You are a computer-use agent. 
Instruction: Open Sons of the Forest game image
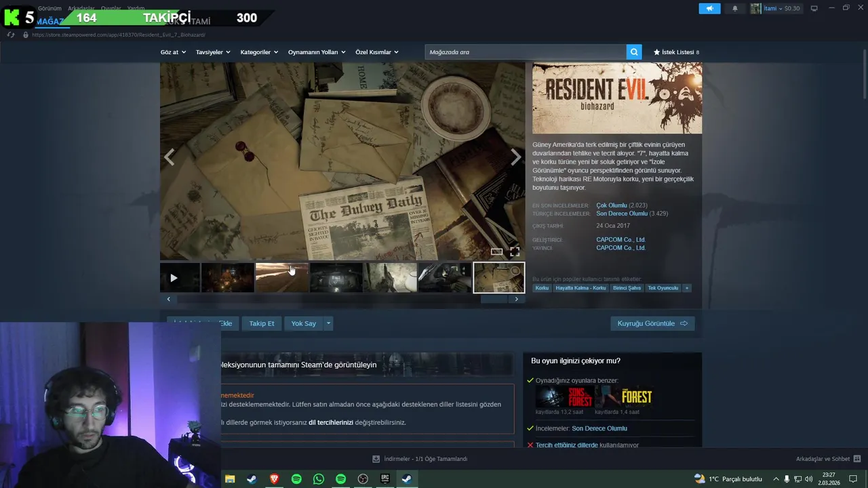[x=564, y=397]
